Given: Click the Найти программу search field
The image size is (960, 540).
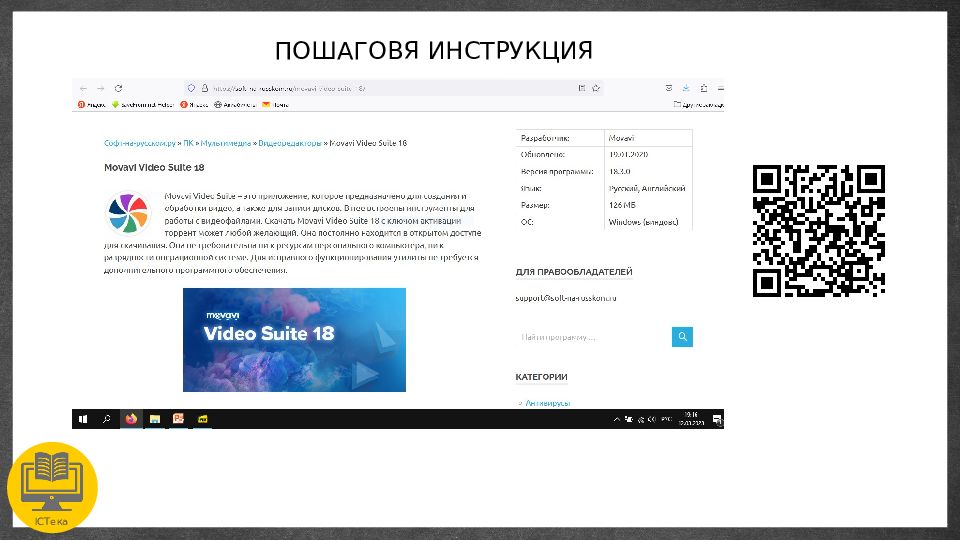Looking at the screenshot, I should [x=592, y=337].
